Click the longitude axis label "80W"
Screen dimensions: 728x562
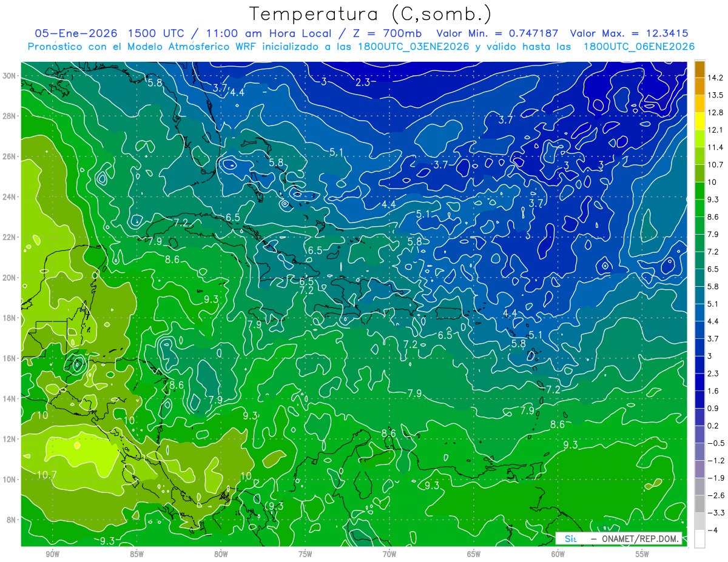tap(221, 554)
